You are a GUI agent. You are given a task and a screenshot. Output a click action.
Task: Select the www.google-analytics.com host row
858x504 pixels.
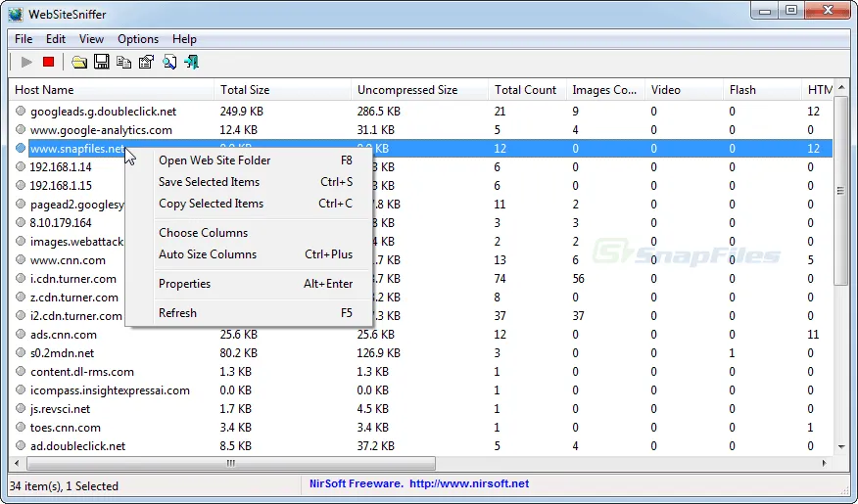tap(421, 130)
